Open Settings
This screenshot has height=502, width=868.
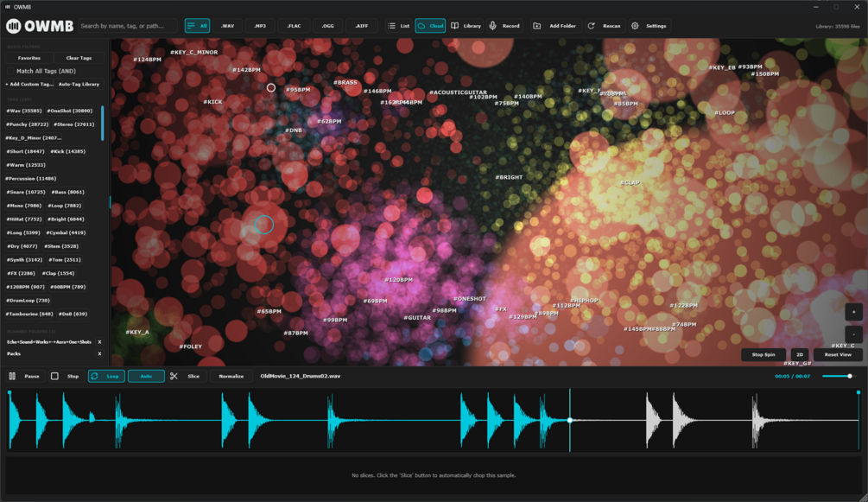(x=649, y=26)
